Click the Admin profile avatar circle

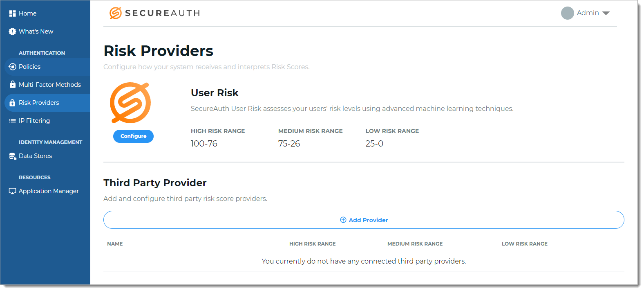[568, 13]
